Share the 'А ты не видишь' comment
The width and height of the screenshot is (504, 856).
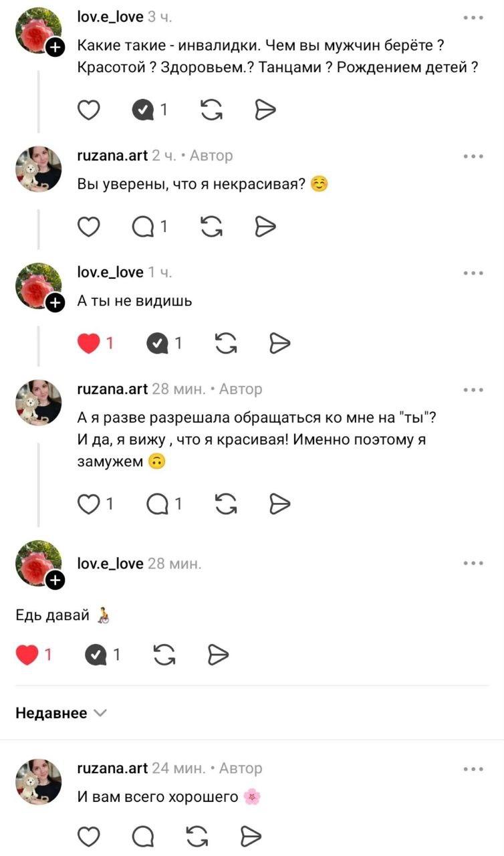[x=280, y=343]
